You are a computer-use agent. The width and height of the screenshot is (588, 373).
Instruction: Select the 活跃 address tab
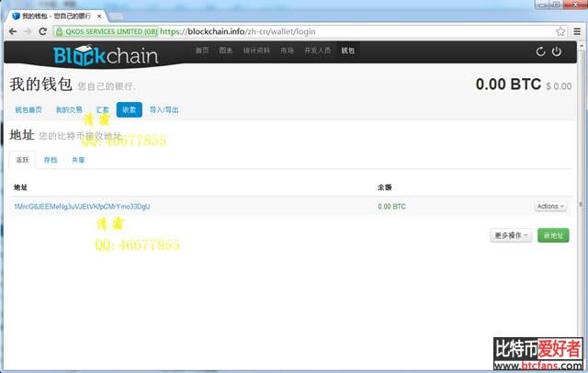pyautogui.click(x=22, y=160)
